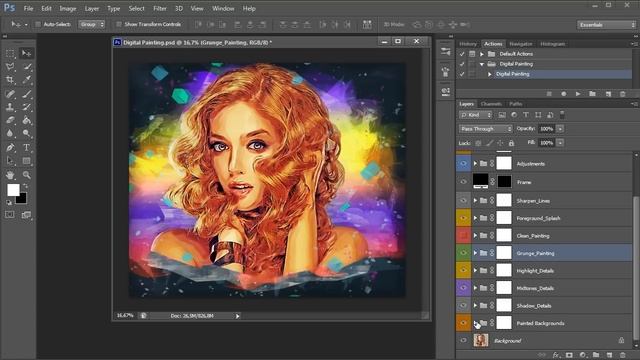Viewport: 640px width, 360px height.
Task: Select the Path Selection tool
Action: coord(10,161)
